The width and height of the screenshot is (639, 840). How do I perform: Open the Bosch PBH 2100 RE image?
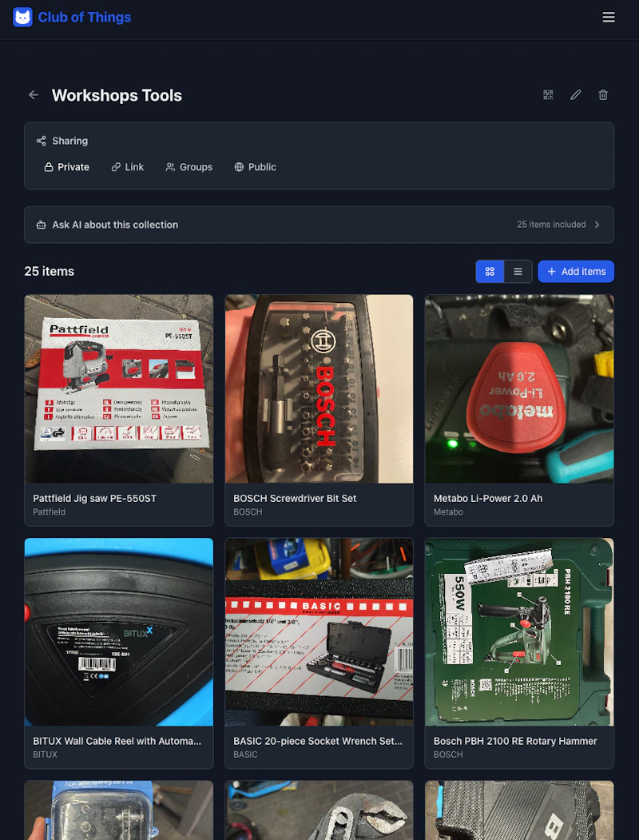tap(519, 632)
